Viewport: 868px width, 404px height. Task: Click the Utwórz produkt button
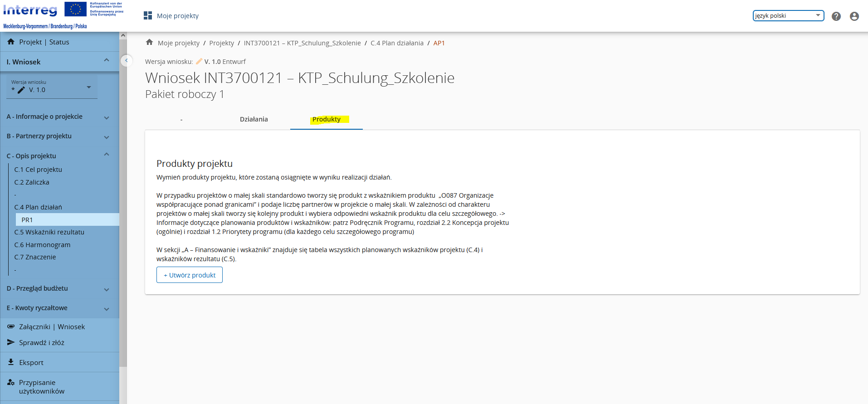(x=190, y=275)
